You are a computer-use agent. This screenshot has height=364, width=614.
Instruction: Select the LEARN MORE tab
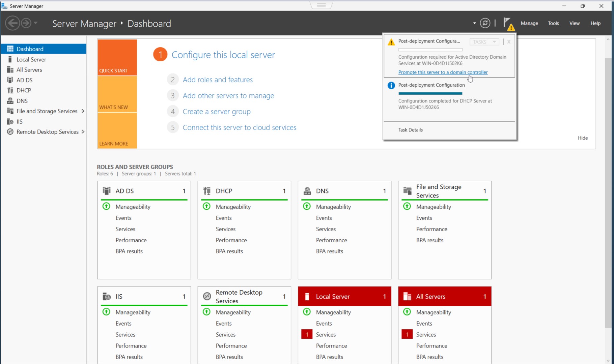[x=117, y=130]
